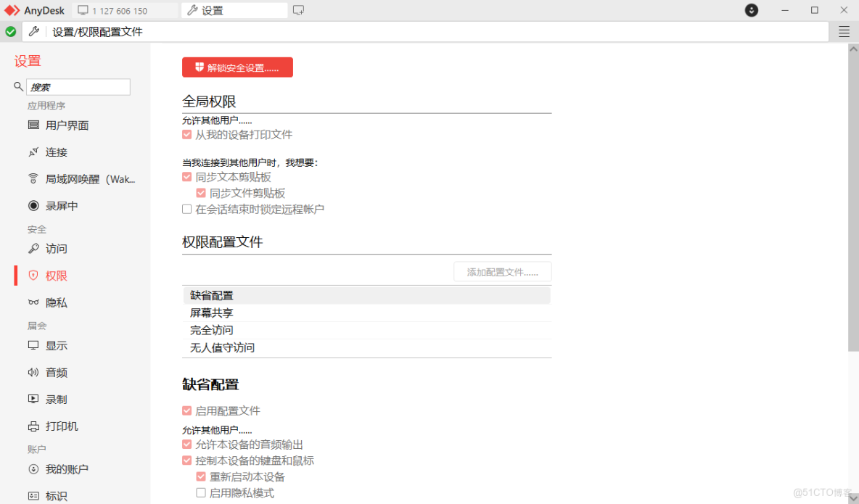Open the 我的账户 account settings
The image size is (859, 504).
tap(62, 468)
